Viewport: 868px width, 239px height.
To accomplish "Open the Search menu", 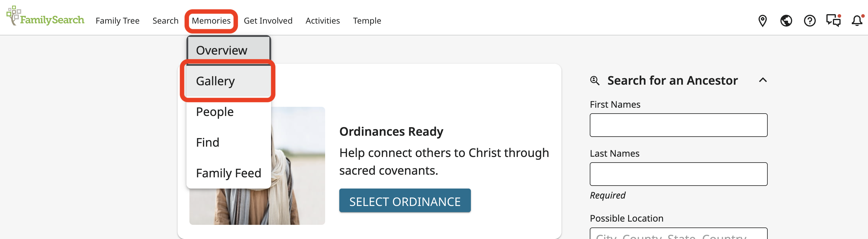I will (x=165, y=21).
